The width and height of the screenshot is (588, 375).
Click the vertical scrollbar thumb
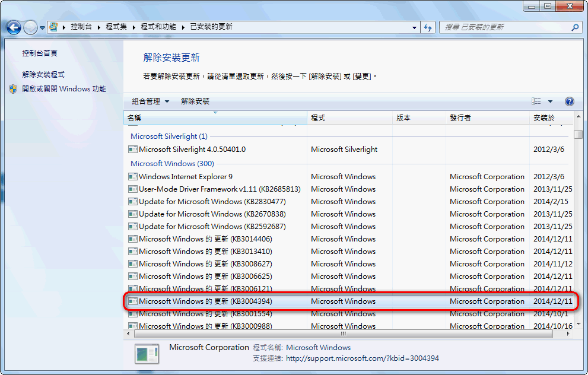click(x=579, y=134)
